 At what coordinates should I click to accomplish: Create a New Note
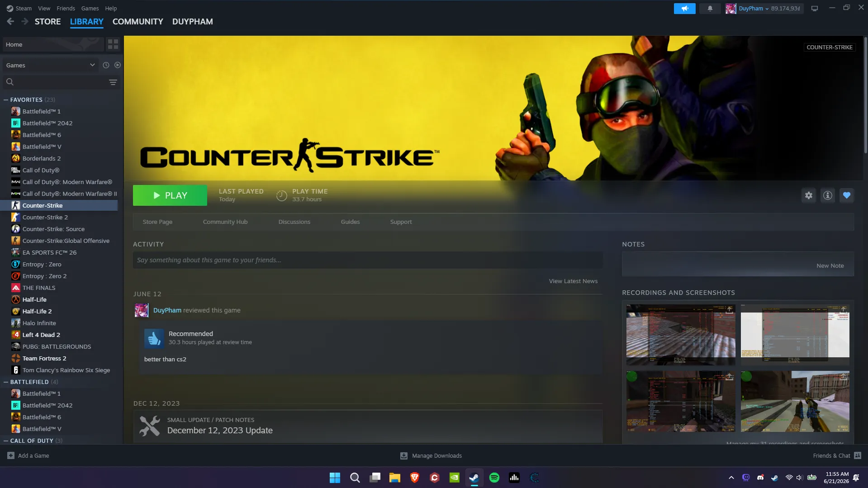click(830, 265)
